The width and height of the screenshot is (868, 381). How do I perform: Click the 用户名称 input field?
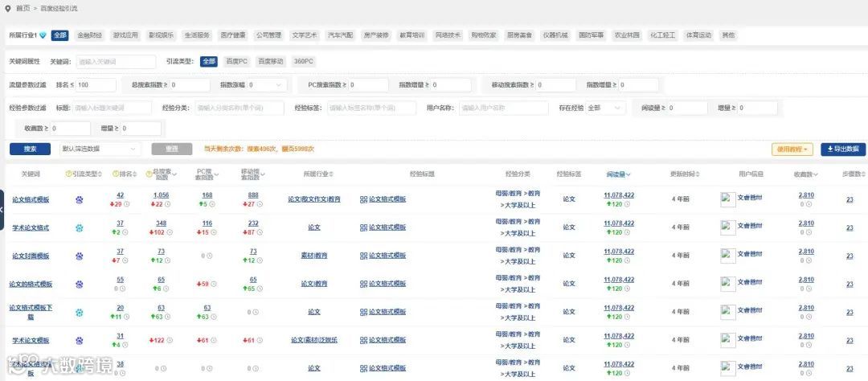(504, 108)
